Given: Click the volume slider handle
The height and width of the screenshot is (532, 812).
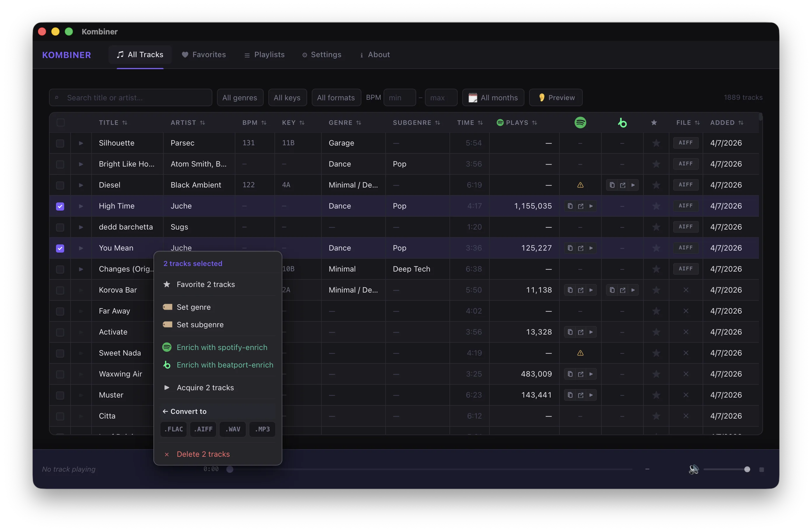Looking at the screenshot, I should pyautogui.click(x=747, y=470).
